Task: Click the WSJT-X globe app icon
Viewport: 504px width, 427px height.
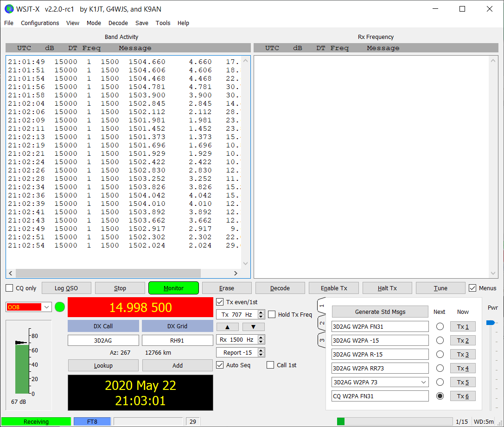Action: pos(9,9)
